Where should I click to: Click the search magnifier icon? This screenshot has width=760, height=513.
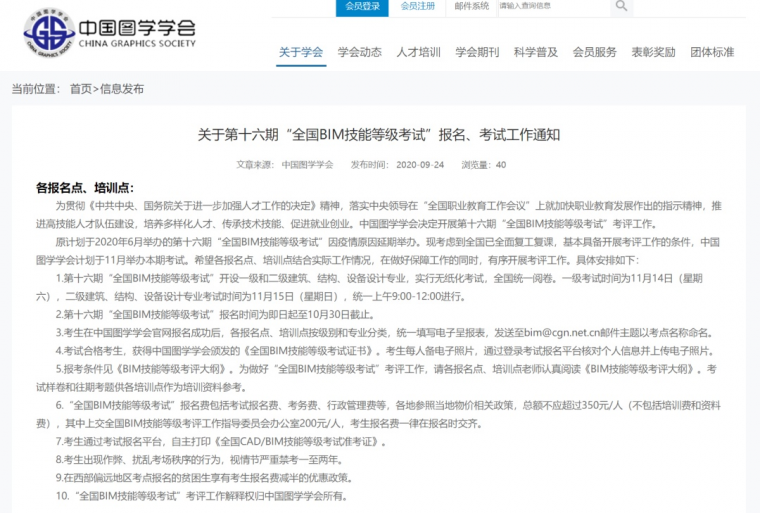(x=621, y=6)
